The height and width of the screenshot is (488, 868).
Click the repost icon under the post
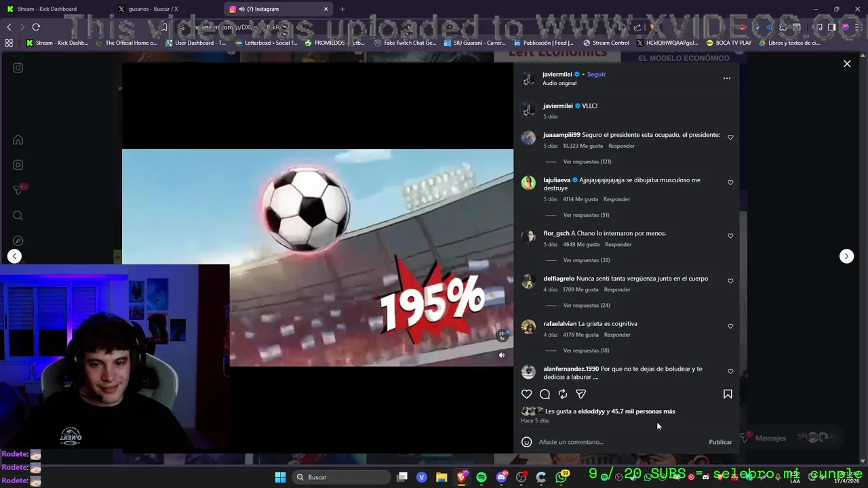(x=563, y=394)
